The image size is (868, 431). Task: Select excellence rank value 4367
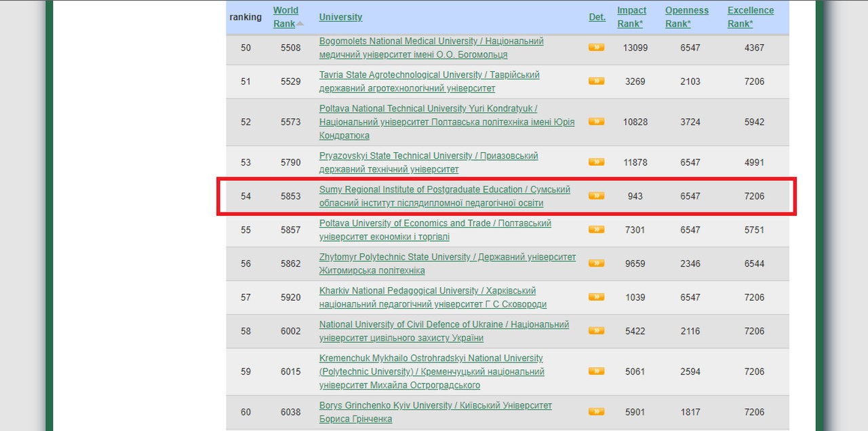click(x=754, y=48)
